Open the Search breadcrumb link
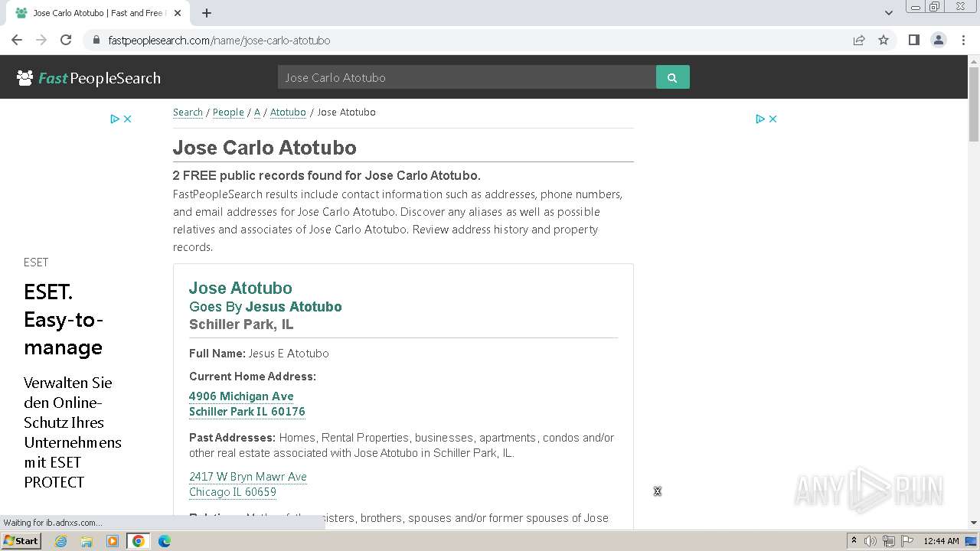The width and height of the screenshot is (980, 551). 188,112
